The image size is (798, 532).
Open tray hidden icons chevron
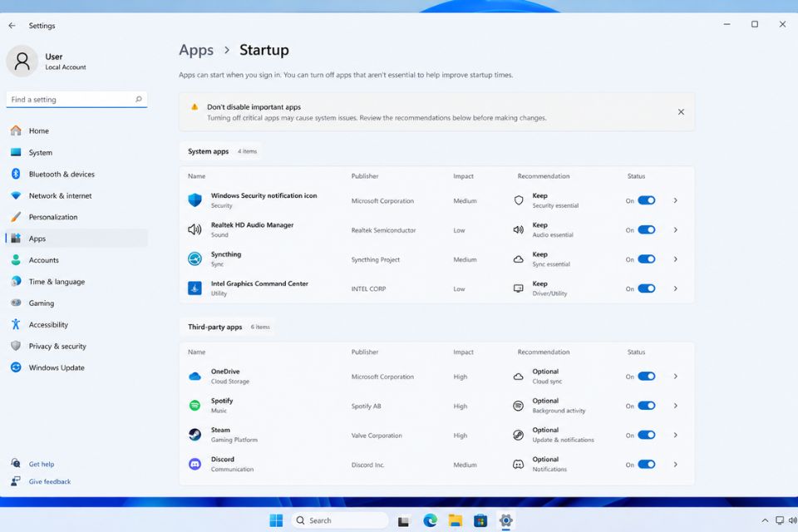pos(765,520)
